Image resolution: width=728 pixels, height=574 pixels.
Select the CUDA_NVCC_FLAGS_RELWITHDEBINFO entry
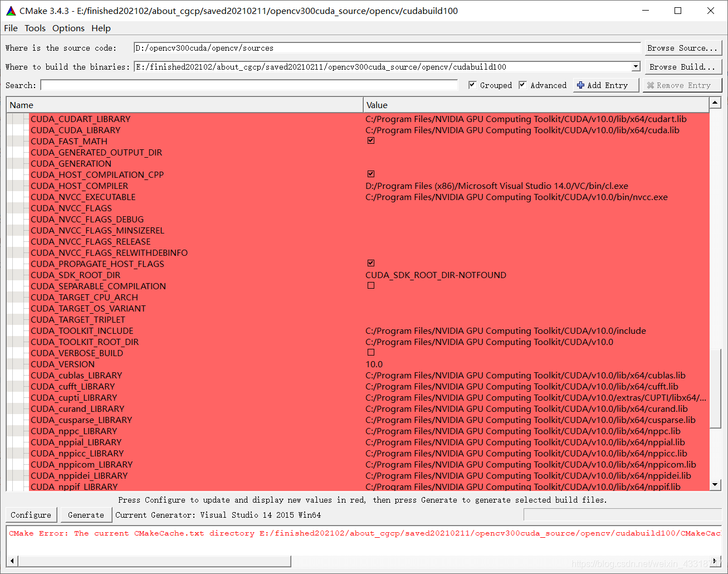coord(109,252)
